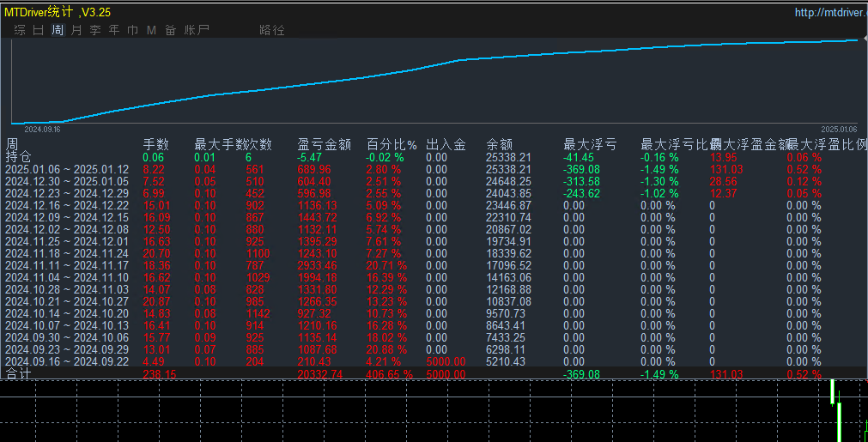Select the 日 daily statistics tab
Screen dimensions: 868x442
coord(39,30)
